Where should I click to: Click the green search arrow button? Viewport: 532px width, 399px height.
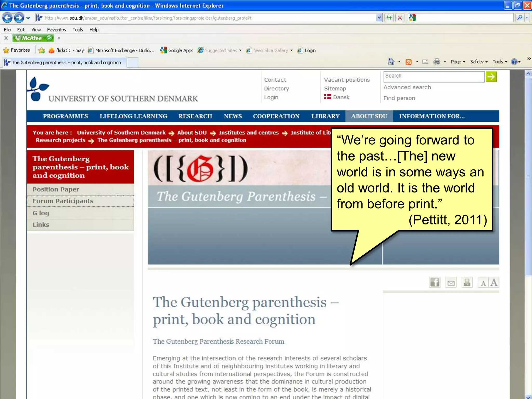click(x=491, y=77)
